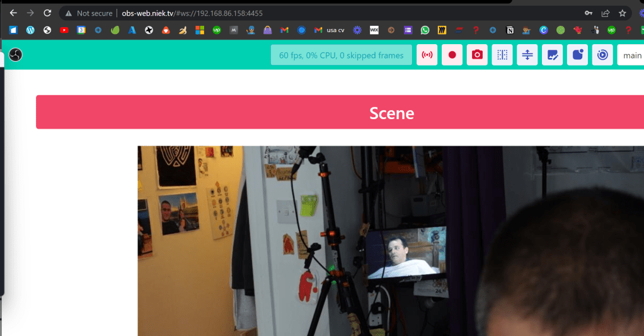The height and width of the screenshot is (336, 644).
Task: Open the usa cv Gmail bookmark
Action: pyautogui.click(x=330, y=30)
